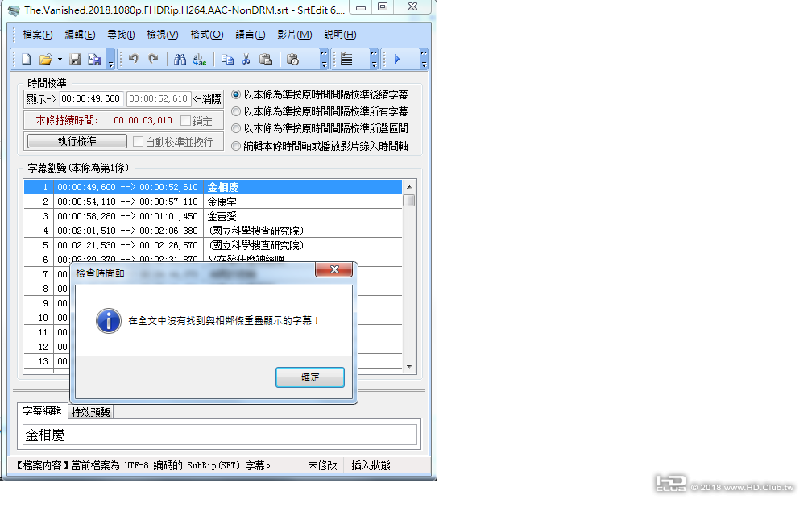This screenshot has height=508, width=812.
Task: Undo the last edit
Action: [134, 60]
